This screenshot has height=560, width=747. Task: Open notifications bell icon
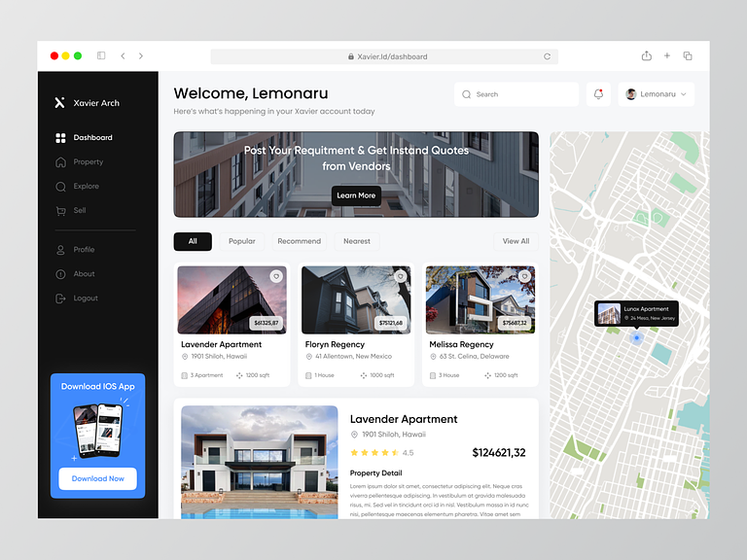click(598, 94)
